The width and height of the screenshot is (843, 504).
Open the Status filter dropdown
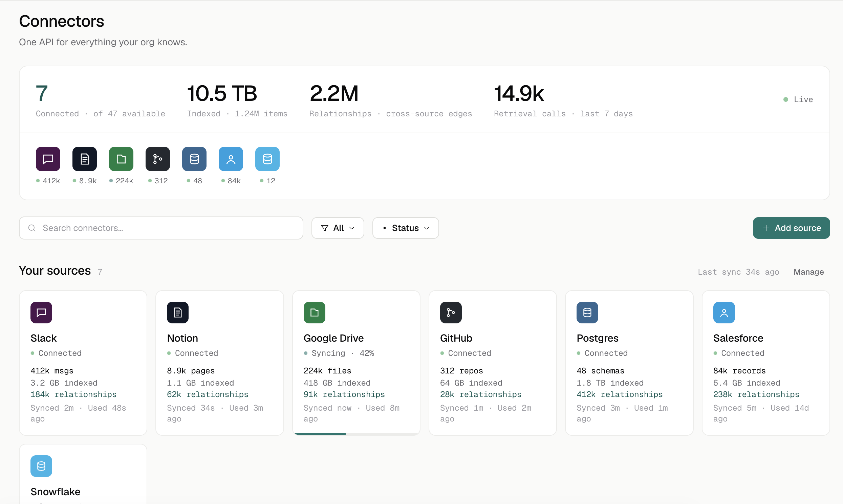(x=406, y=228)
